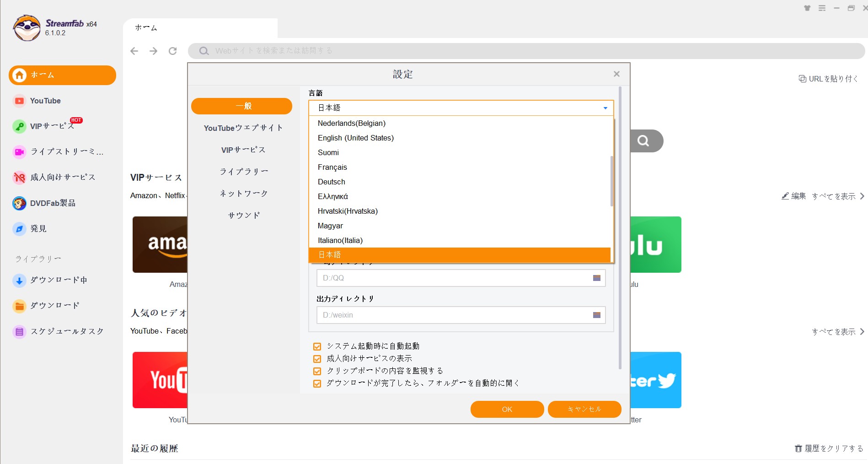
Task: Click the language list scrollbar
Action: coord(612,181)
